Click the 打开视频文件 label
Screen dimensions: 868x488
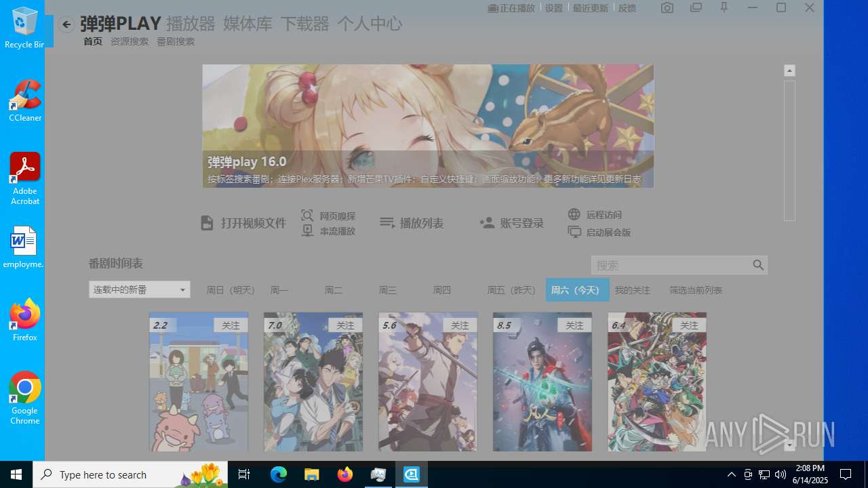(254, 223)
